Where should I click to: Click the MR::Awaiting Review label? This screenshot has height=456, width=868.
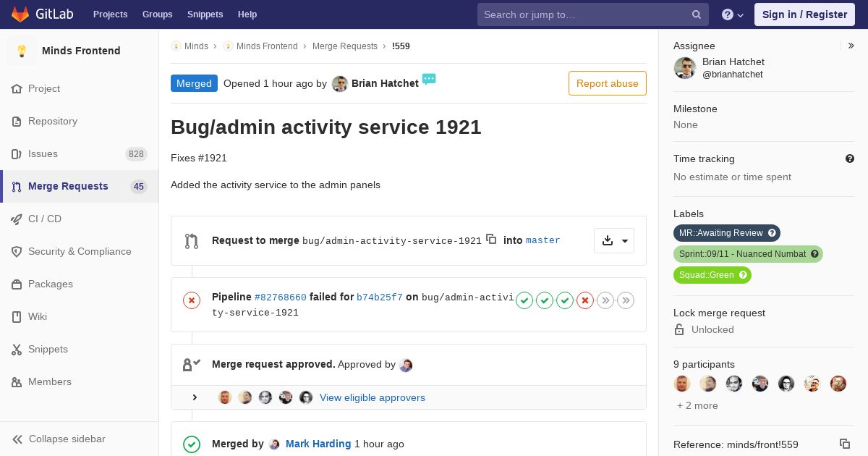coord(727,233)
